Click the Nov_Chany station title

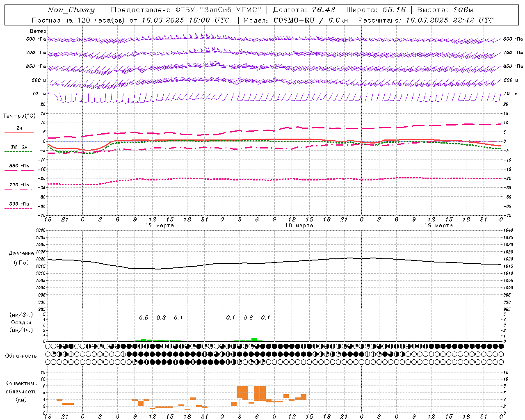pos(71,10)
